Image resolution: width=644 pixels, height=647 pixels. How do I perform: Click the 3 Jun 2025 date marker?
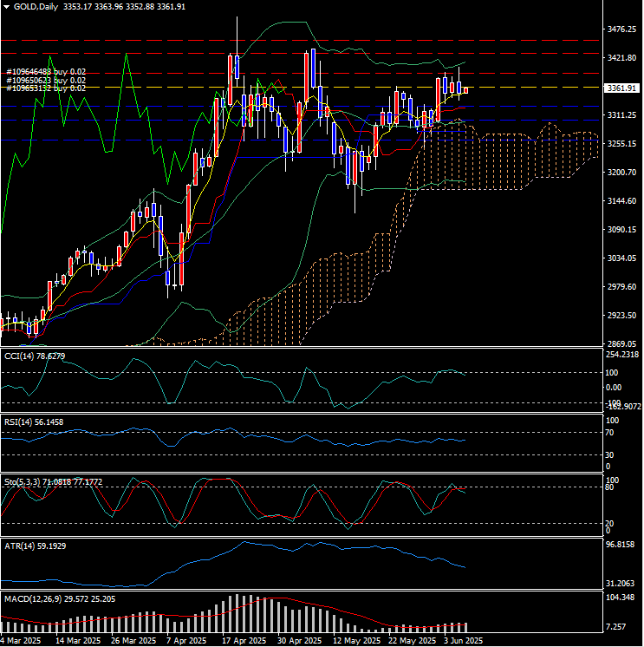(x=463, y=641)
